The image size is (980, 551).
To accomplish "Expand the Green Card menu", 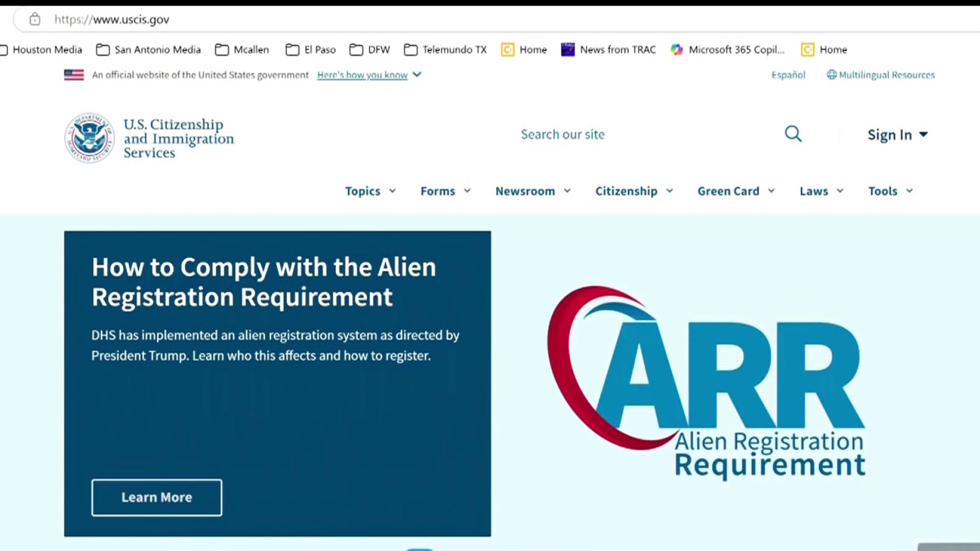I will [x=736, y=191].
